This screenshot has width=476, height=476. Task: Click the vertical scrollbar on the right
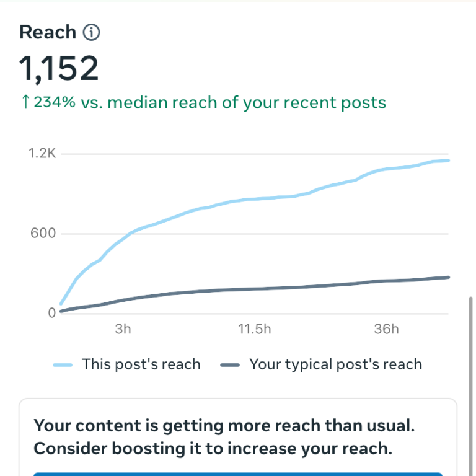[x=471, y=386]
